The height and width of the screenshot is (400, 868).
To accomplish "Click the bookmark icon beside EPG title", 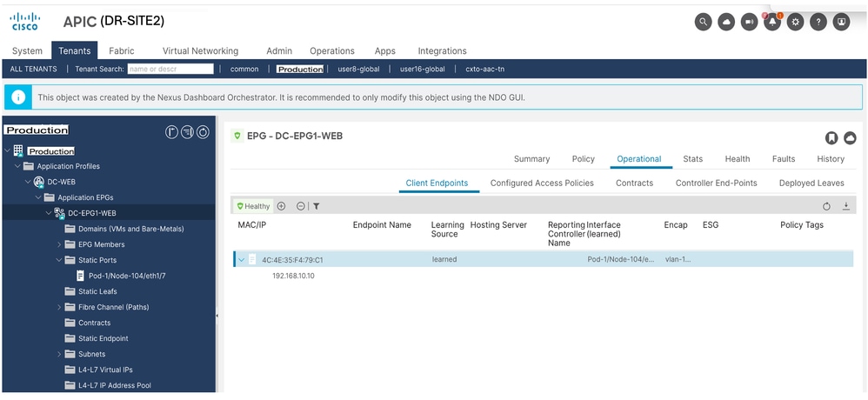I will (x=831, y=137).
